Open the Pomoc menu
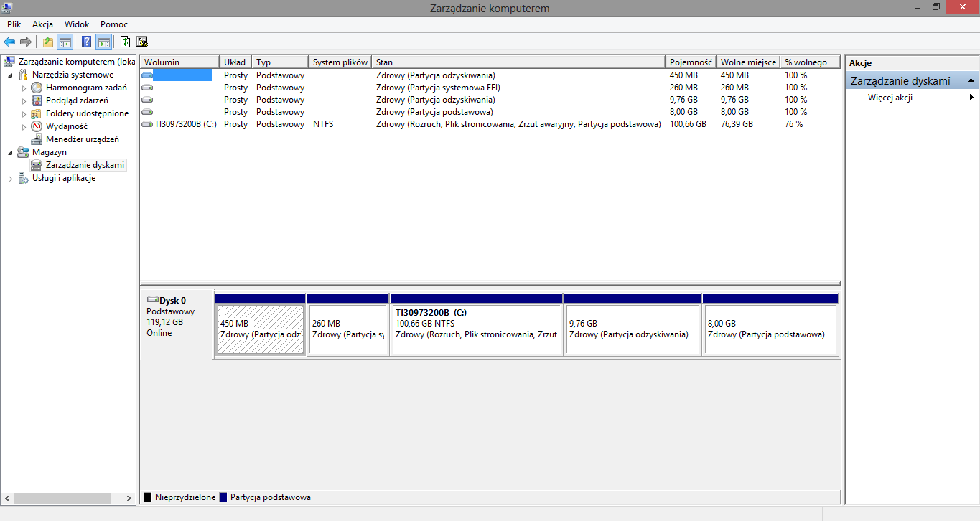The height and width of the screenshot is (521, 980). (114, 24)
